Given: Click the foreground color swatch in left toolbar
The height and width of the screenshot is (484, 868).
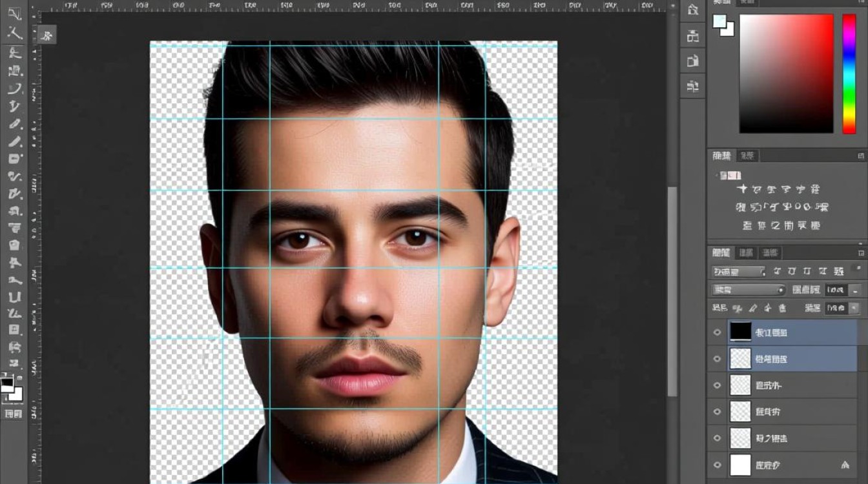Looking at the screenshot, I should [6, 385].
